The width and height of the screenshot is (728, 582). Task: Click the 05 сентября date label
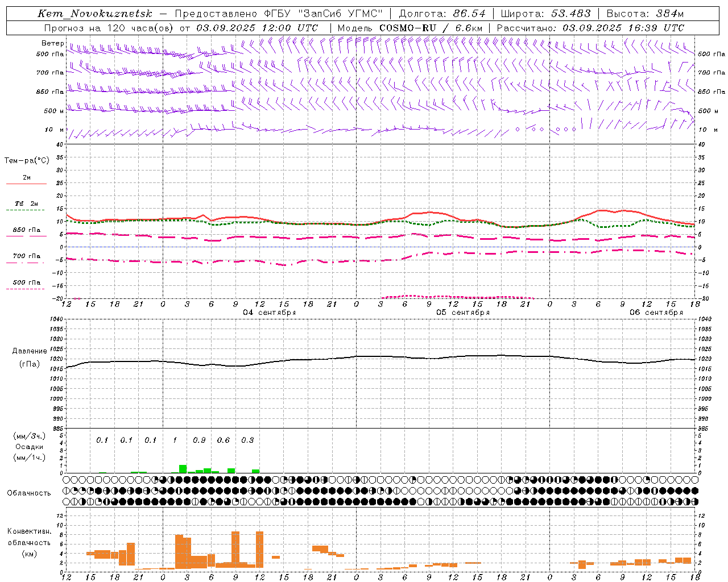463,313
